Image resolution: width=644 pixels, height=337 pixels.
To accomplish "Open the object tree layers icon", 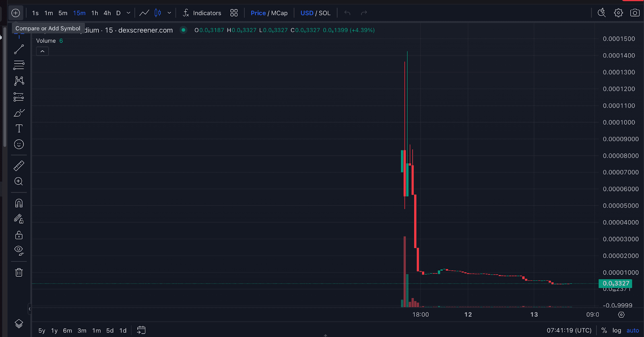I will [x=19, y=323].
